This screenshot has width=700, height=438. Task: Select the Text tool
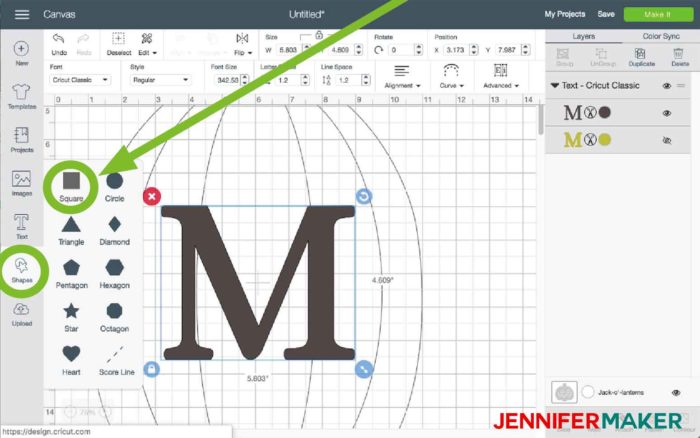pos(21,227)
